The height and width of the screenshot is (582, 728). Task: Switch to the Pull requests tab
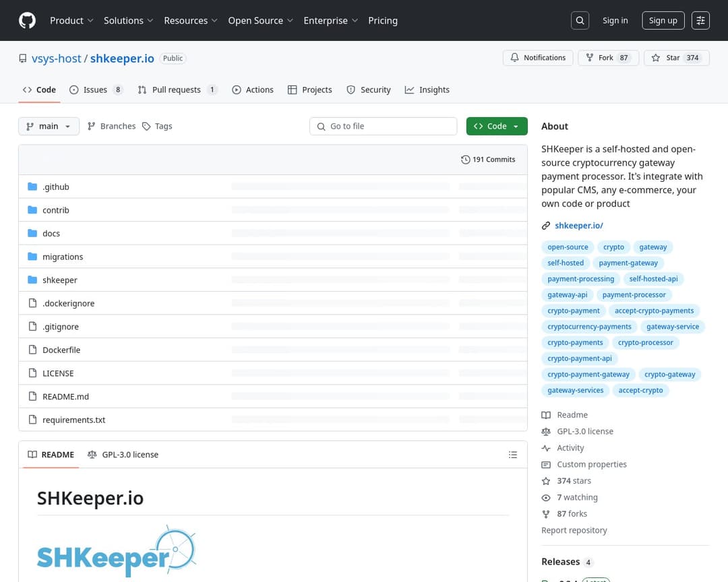pyautogui.click(x=177, y=90)
